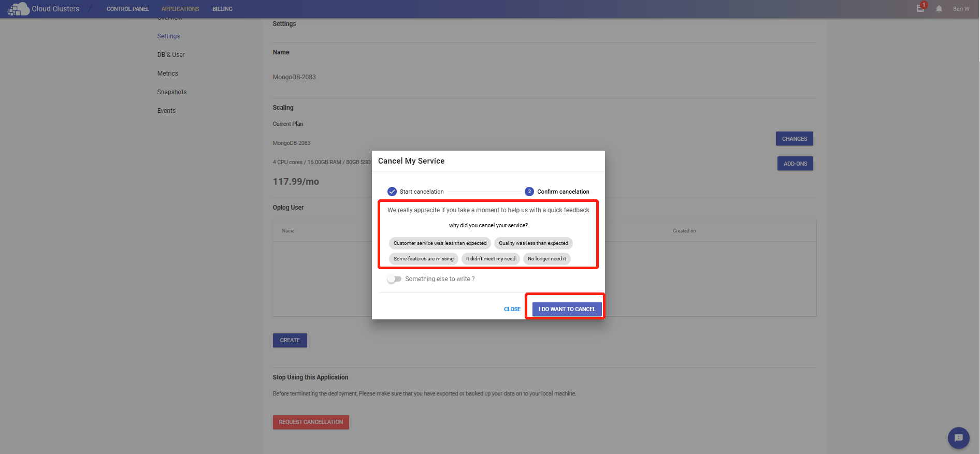Screen dimensions: 980x454
Task: Click the Start cancelation checkmark step icon
Action: (x=392, y=192)
